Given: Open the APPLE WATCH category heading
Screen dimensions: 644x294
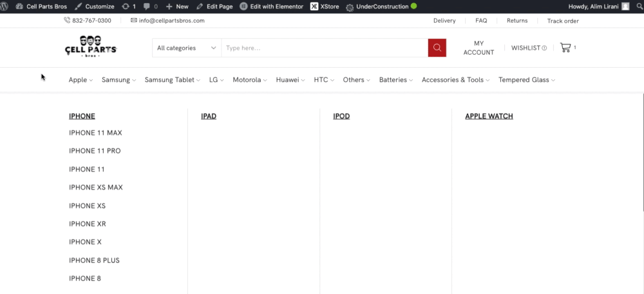Looking at the screenshot, I should tap(489, 116).
